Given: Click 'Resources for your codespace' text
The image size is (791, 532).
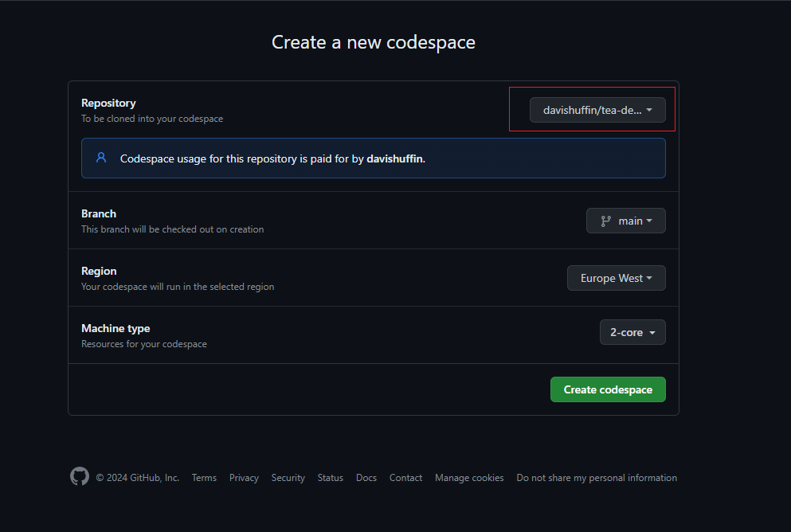Looking at the screenshot, I should (143, 344).
